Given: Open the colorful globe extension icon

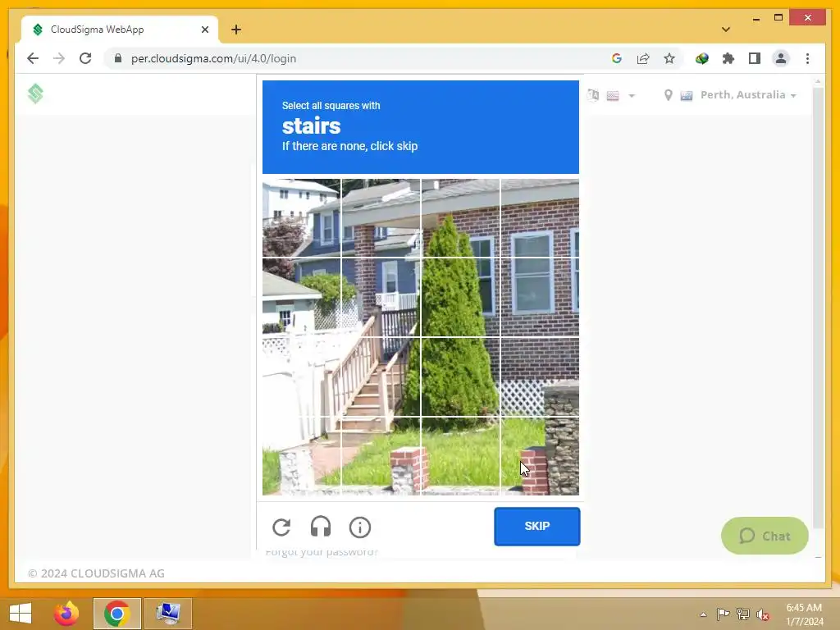Looking at the screenshot, I should coord(702,58).
